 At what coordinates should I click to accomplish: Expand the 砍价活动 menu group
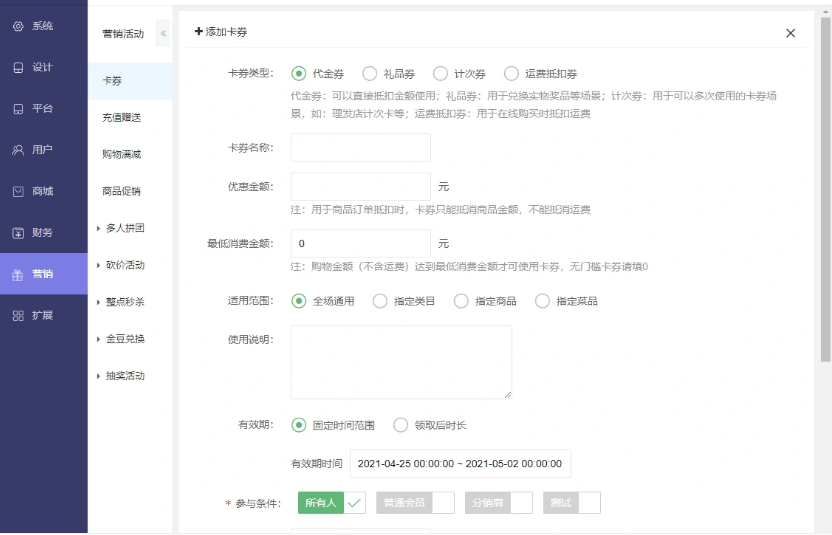[x=98, y=265]
